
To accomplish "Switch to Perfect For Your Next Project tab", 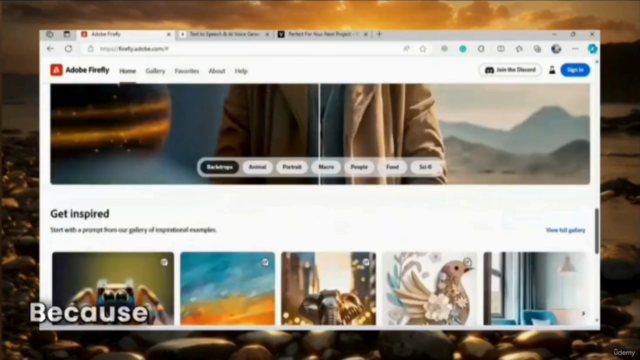I will [x=322, y=34].
